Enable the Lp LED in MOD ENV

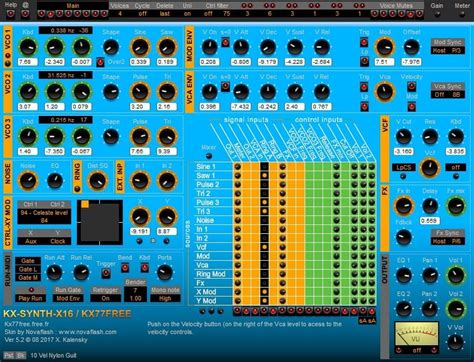pos(364,61)
